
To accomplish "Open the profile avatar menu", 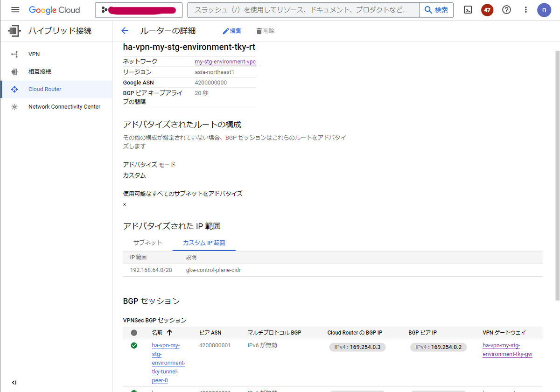I will point(544,9).
